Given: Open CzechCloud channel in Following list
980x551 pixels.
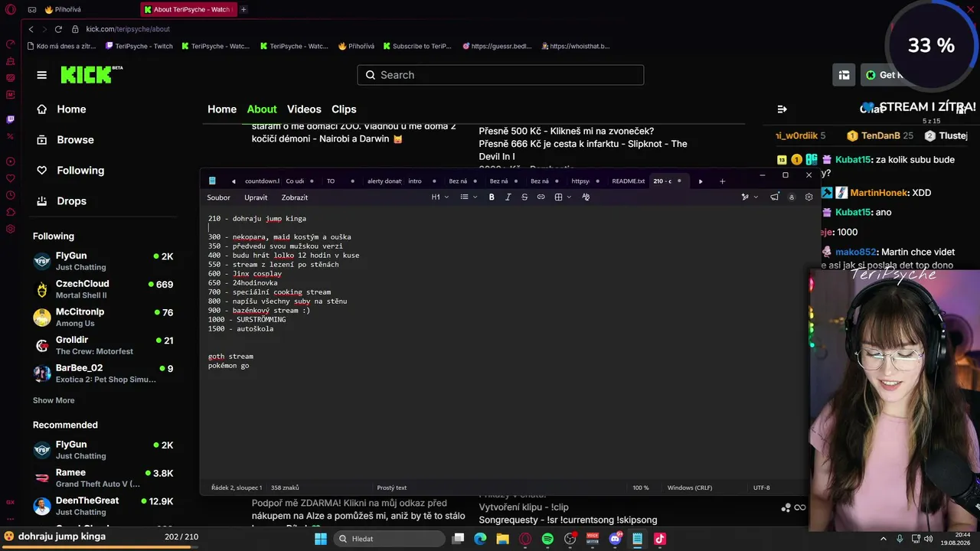Looking at the screenshot, I should [x=103, y=289].
